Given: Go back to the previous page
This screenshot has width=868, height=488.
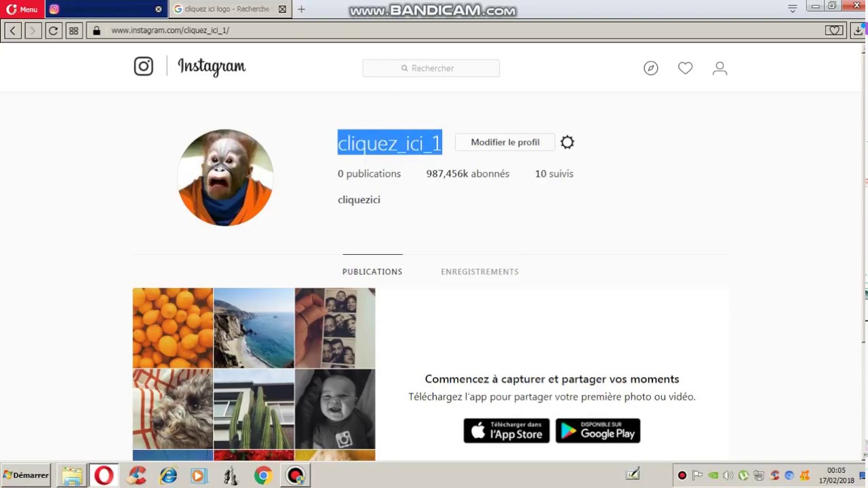Looking at the screenshot, I should (x=13, y=30).
